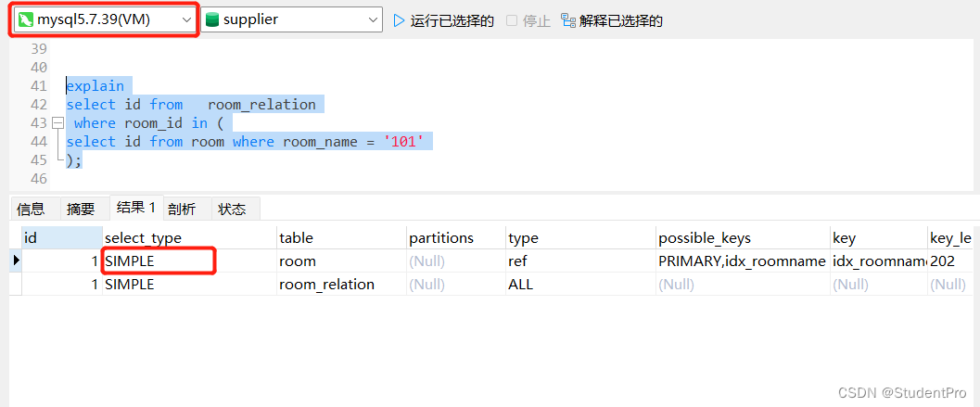The height and width of the screenshot is (407, 980).
Task: Click the id column header
Action: [x=62, y=238]
